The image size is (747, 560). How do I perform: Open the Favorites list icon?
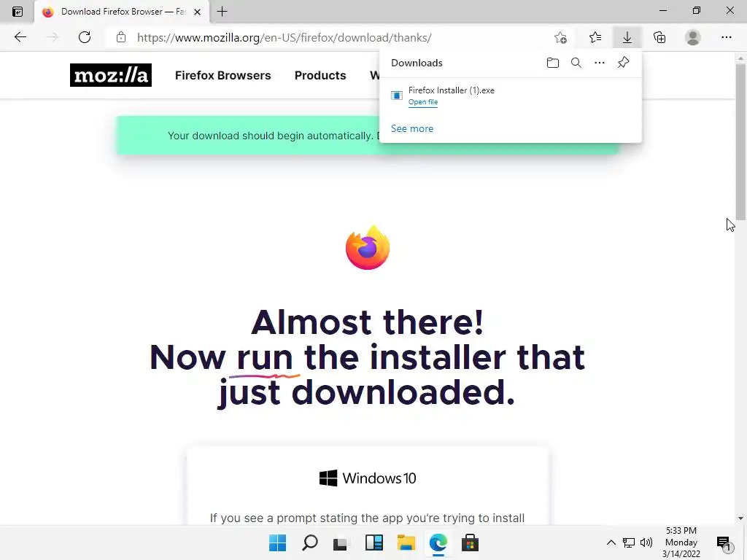pos(595,37)
